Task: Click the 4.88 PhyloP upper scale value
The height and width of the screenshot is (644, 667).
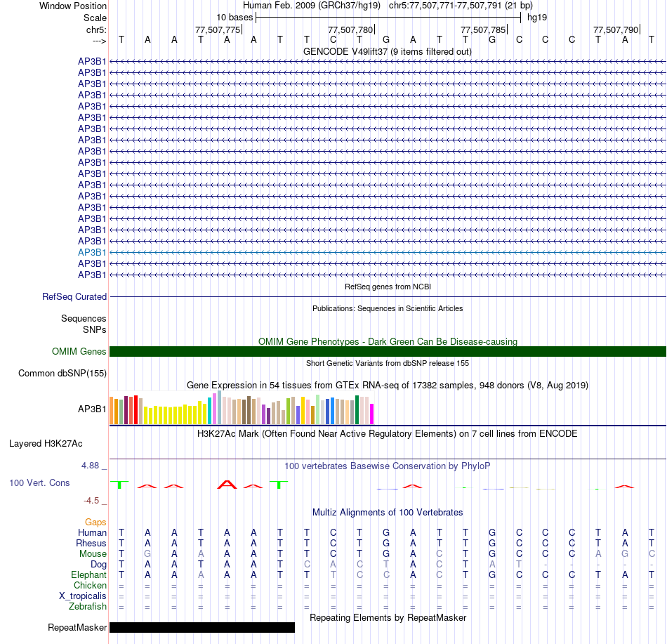Action: 90,466
